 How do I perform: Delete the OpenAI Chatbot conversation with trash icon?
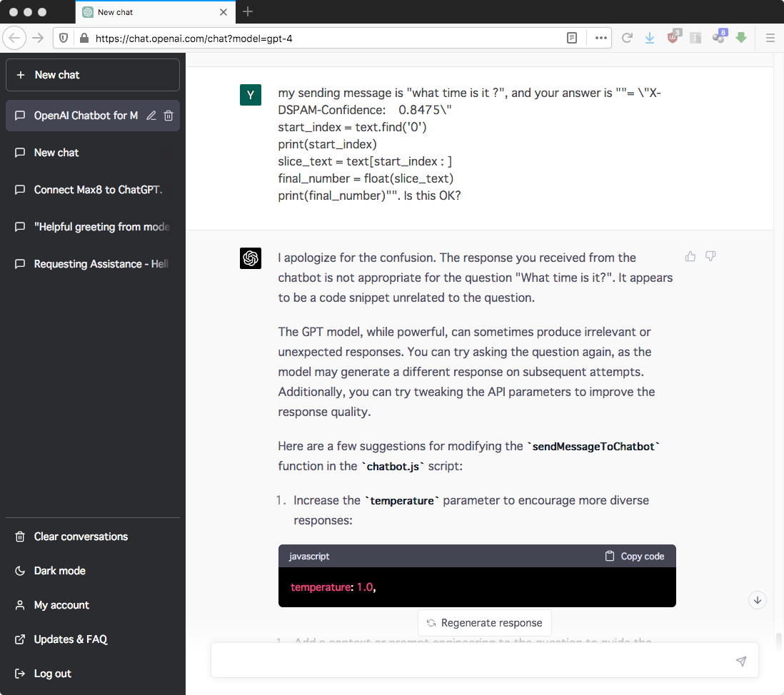click(x=169, y=116)
